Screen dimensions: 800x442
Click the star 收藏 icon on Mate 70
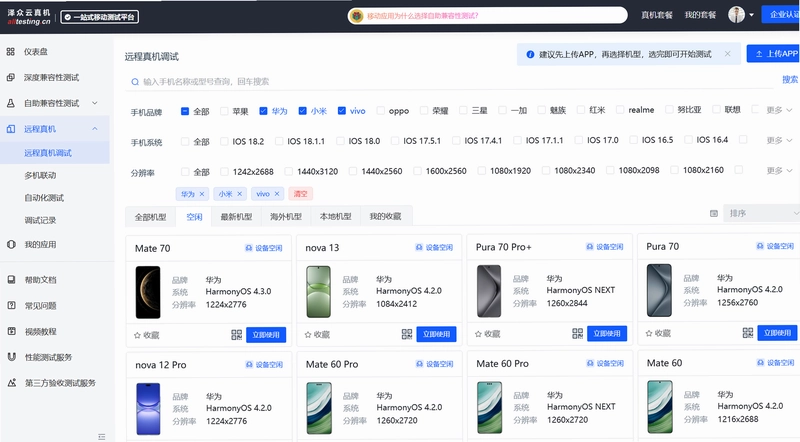point(137,335)
